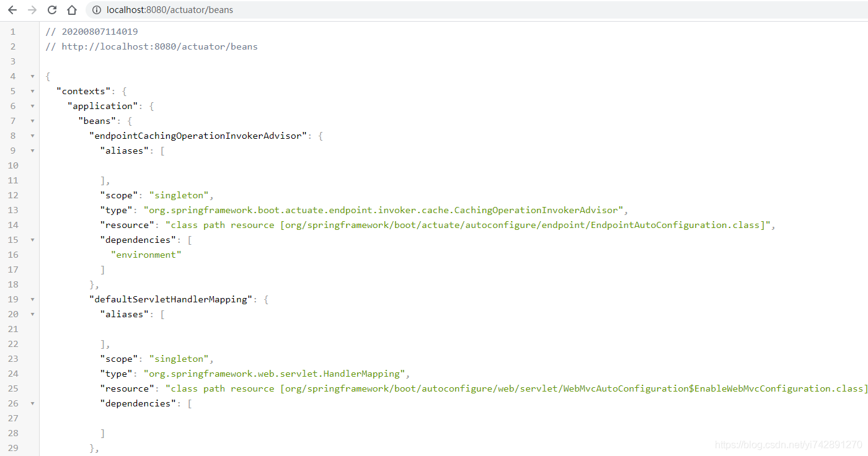Collapse the "dependencies" array arrow at line 26
The height and width of the screenshot is (456, 868).
point(32,403)
